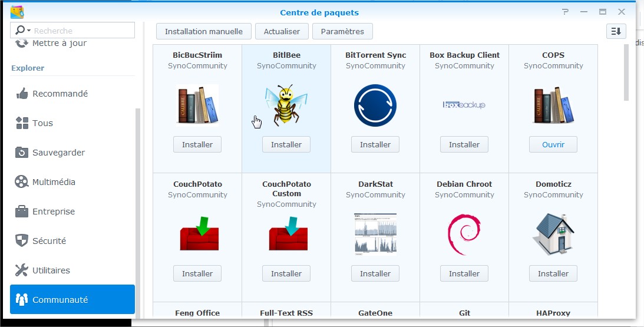Show Tous packages category
The width and height of the screenshot is (644, 327).
click(x=72, y=123)
